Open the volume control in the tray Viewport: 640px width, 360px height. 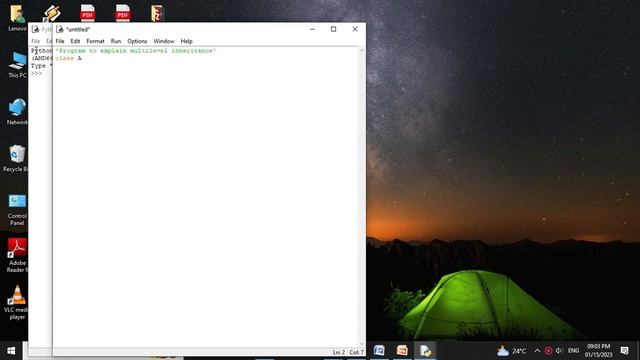(x=559, y=351)
